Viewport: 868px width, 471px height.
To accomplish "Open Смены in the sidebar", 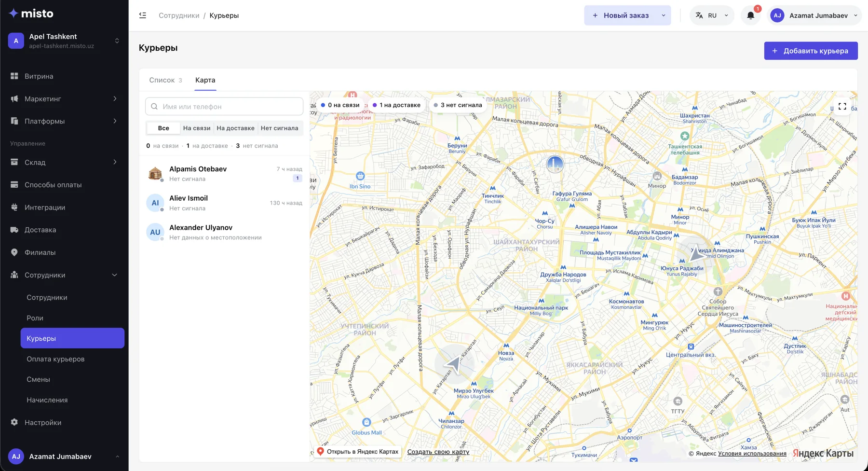I will tap(72, 379).
